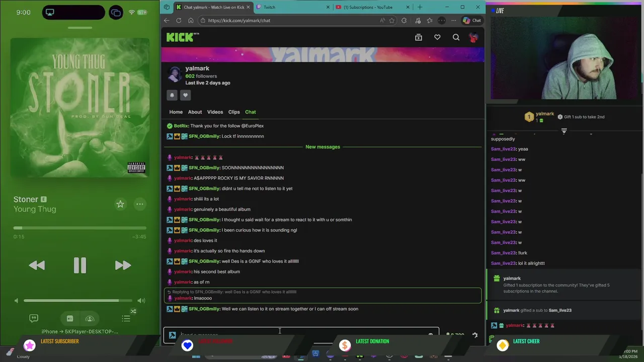Click the LATEST CHEER overlay icon
The width and height of the screenshot is (644, 362).
click(x=503, y=345)
